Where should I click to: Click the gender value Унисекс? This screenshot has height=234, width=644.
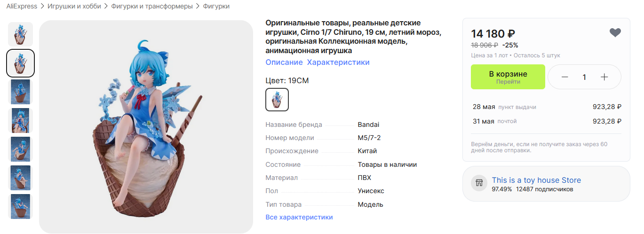(371, 191)
